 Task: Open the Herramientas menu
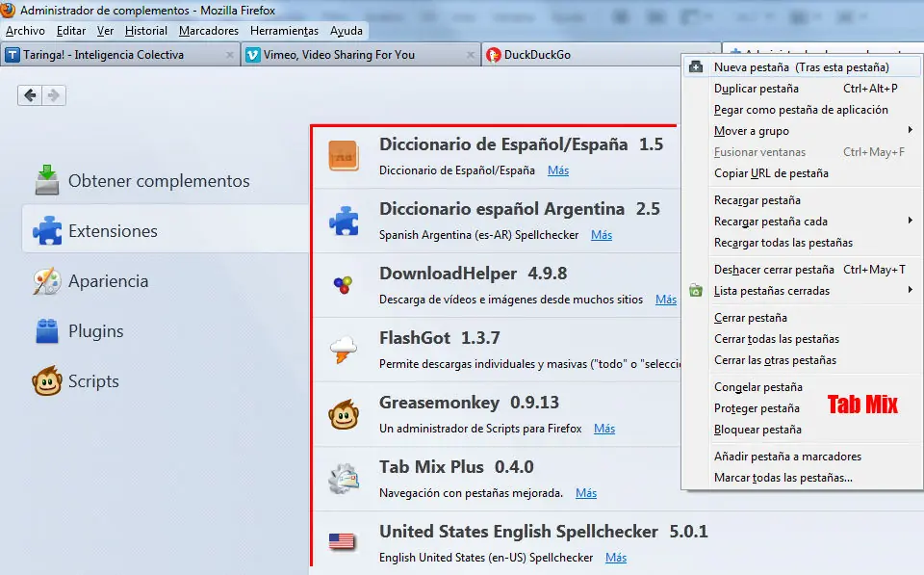(x=284, y=31)
